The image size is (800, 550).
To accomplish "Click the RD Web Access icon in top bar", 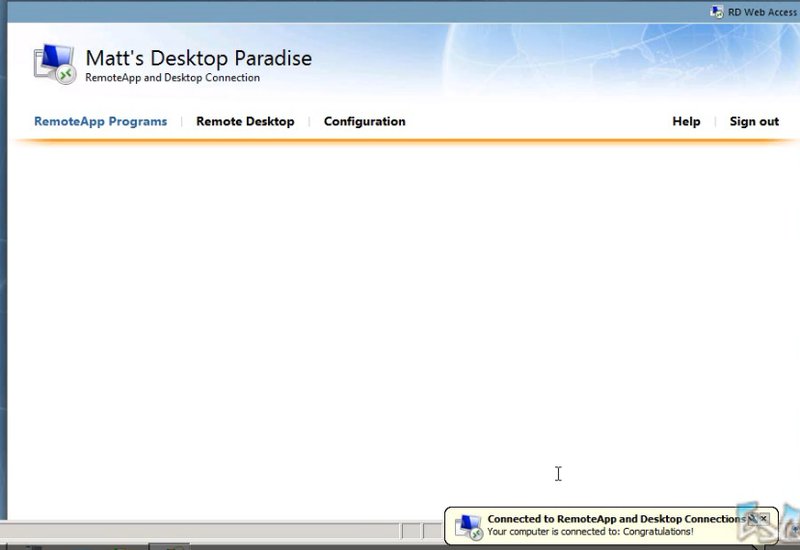I will point(717,12).
